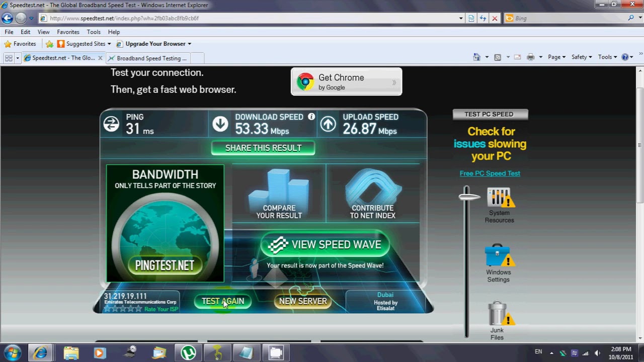Image resolution: width=644 pixels, height=362 pixels.
Task: Open a new blank tab
Action: point(197,58)
